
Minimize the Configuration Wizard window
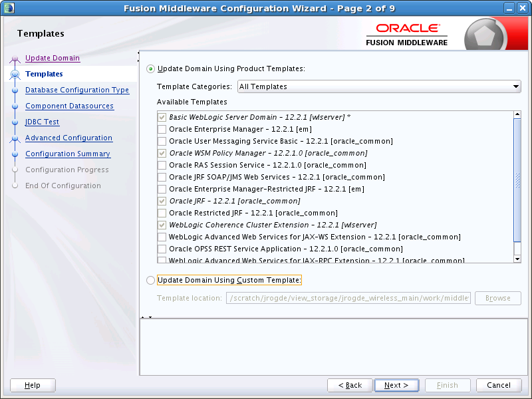[x=509, y=8]
